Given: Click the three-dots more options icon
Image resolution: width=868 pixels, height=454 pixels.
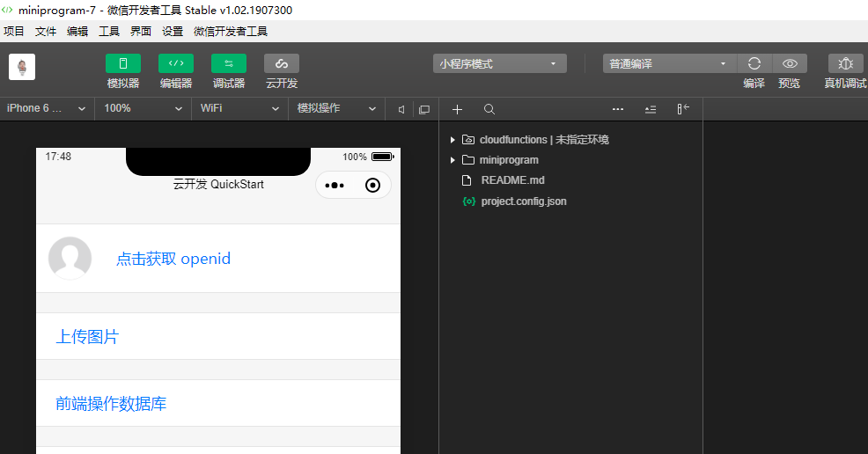Looking at the screenshot, I should (x=618, y=109).
